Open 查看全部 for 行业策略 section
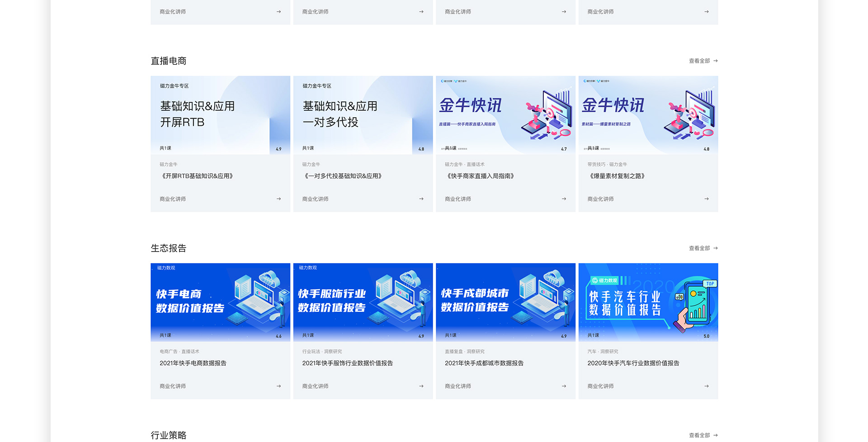 click(703, 435)
